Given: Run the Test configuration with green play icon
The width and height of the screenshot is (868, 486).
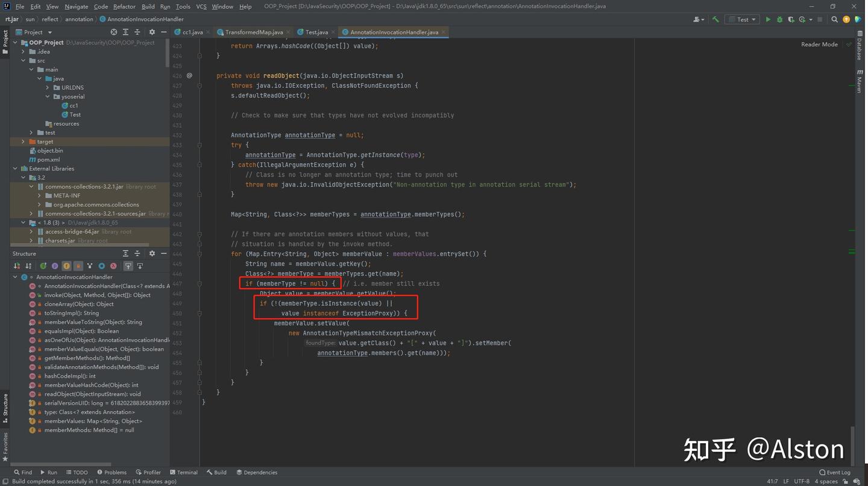Looking at the screenshot, I should (768, 19).
